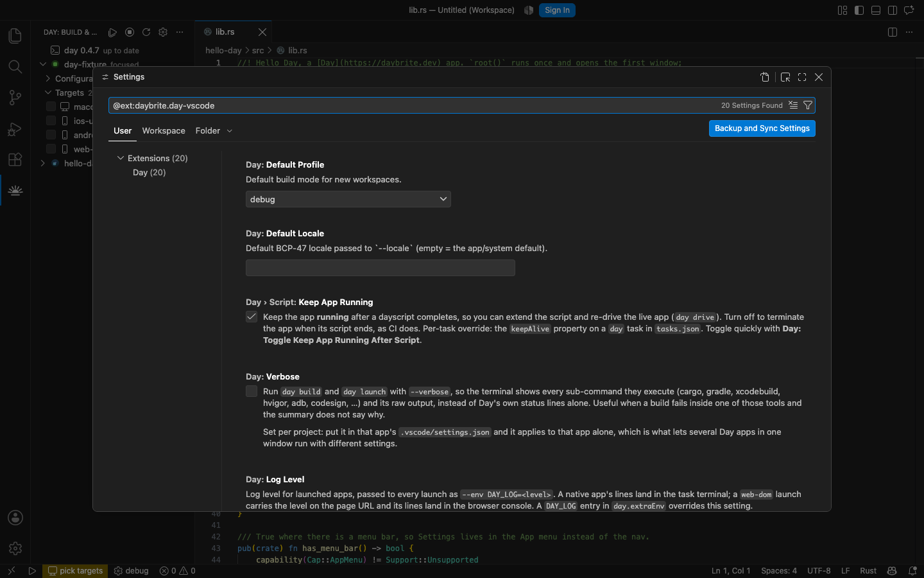This screenshot has height=578, width=924.
Task: Open the Accounts icon in activity bar
Action: tap(15, 518)
